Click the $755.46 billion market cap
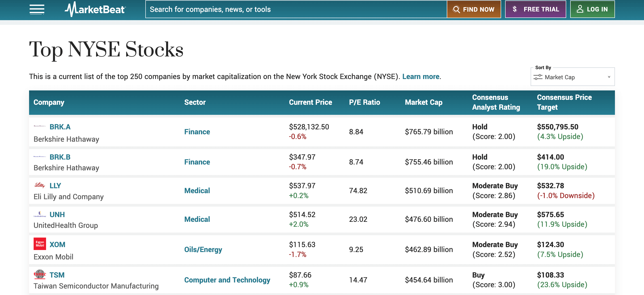Screen dimensions: 644x295 (x=429, y=162)
